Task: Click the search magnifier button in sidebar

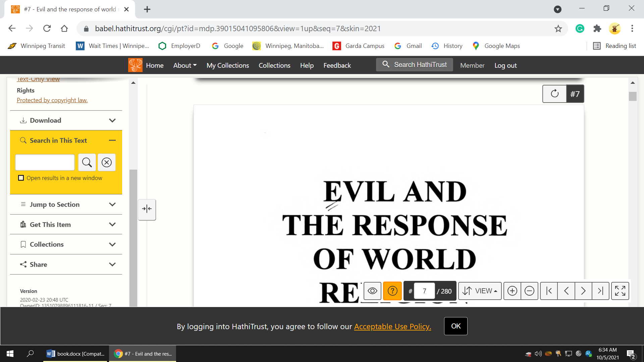Action: 87,163
